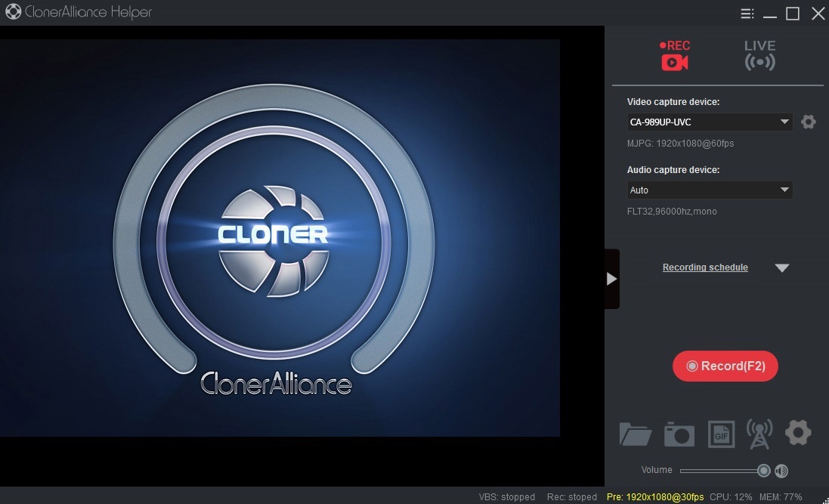Switch to the REC recording tab
This screenshot has width=829, height=504.
click(x=675, y=55)
